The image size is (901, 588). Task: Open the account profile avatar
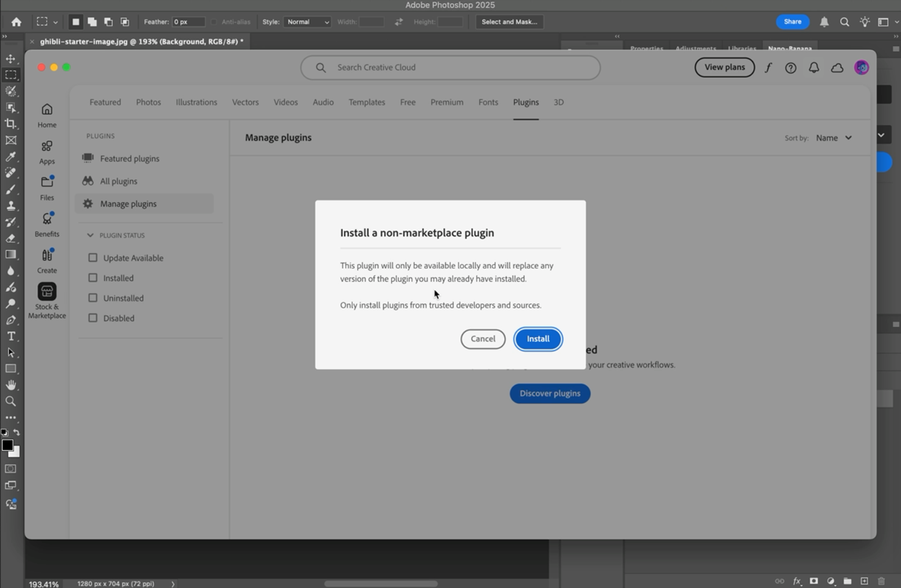click(x=862, y=68)
